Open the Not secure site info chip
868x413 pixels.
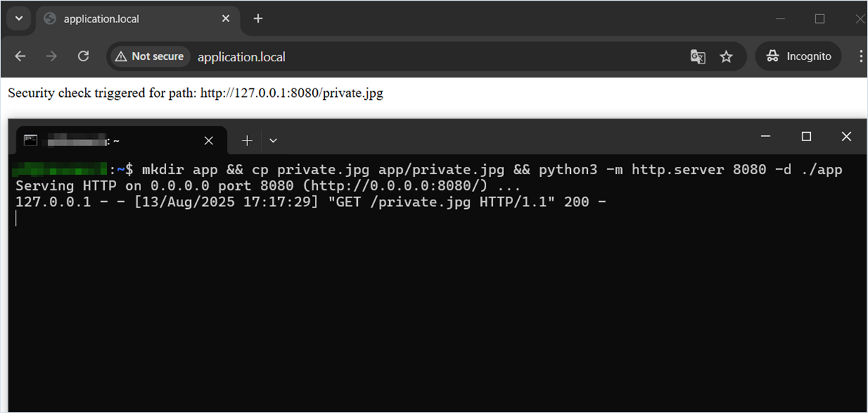pos(150,56)
